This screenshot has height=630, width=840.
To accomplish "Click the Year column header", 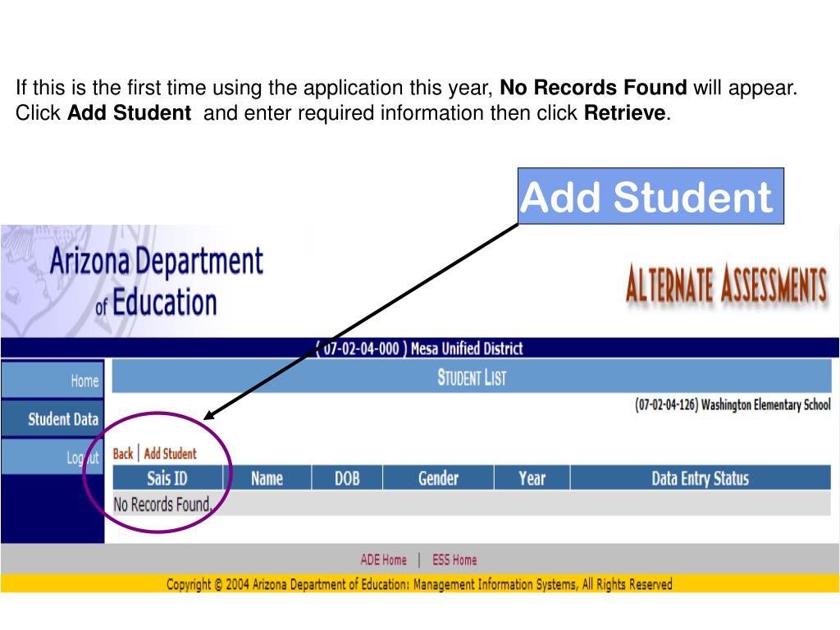I will tap(532, 478).
